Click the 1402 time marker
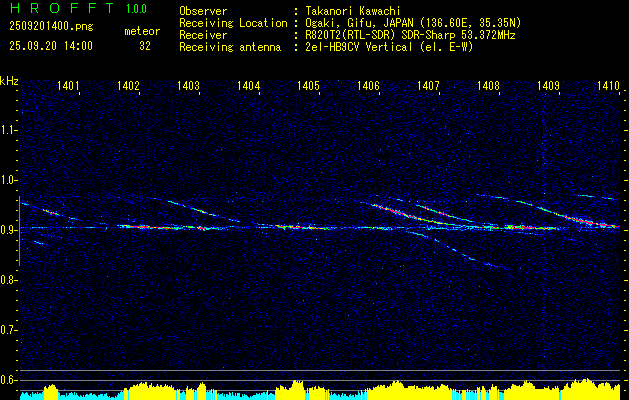The width and height of the screenshot is (629, 400). coord(128,85)
